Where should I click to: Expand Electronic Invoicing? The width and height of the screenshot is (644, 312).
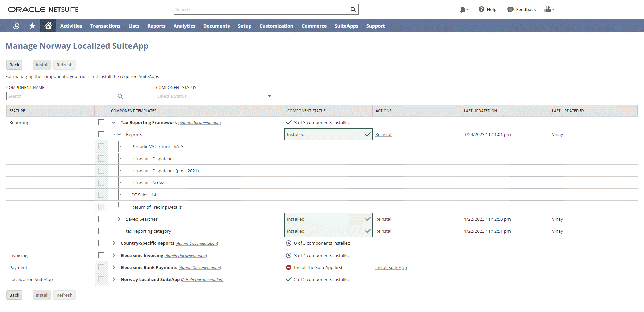[x=114, y=255]
